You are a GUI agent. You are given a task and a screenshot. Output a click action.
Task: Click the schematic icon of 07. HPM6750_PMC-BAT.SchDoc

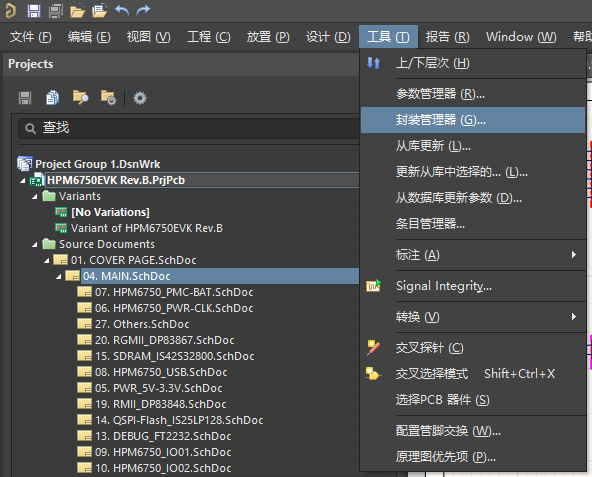point(85,292)
